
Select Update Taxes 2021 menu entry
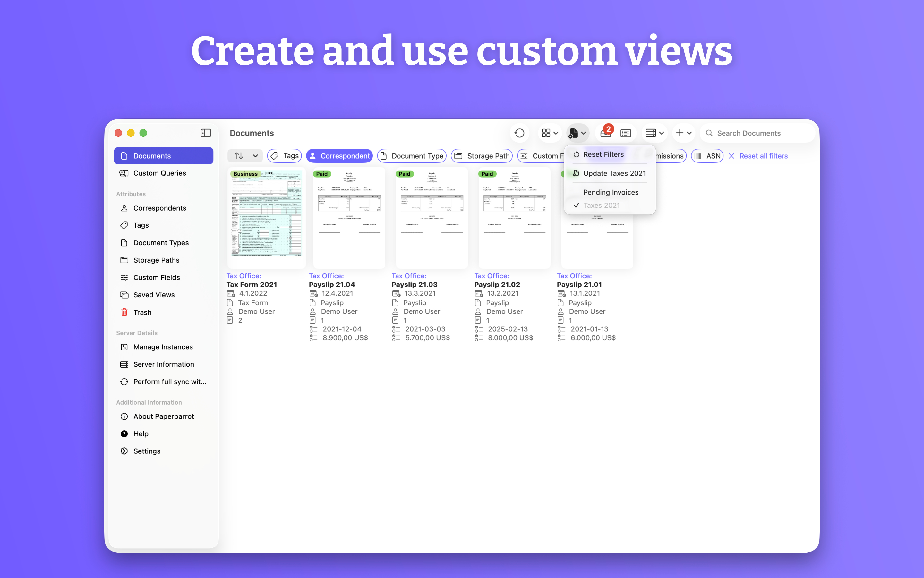[610, 173]
